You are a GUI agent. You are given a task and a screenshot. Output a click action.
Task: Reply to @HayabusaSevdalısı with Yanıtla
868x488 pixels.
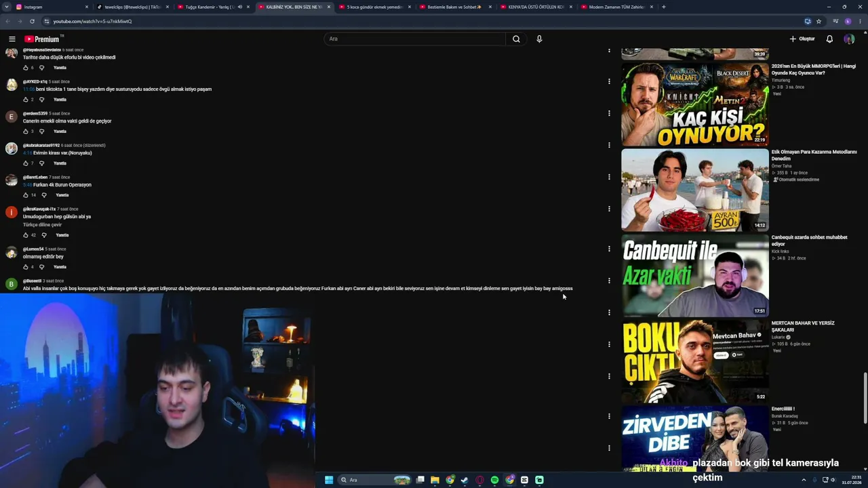click(60, 68)
